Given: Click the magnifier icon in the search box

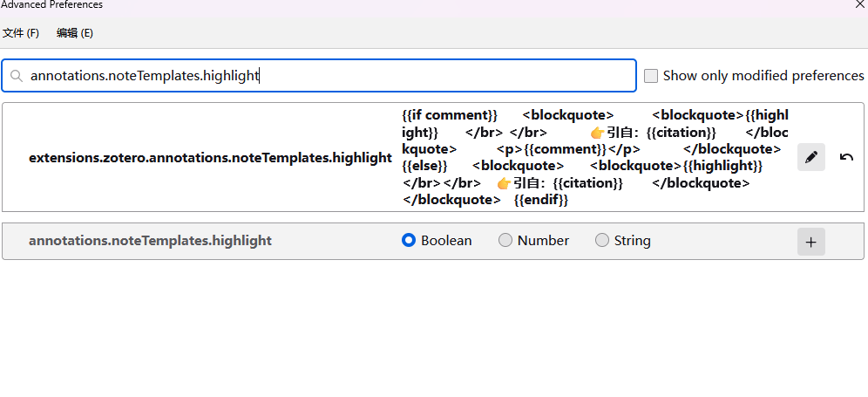Looking at the screenshot, I should 16,76.
